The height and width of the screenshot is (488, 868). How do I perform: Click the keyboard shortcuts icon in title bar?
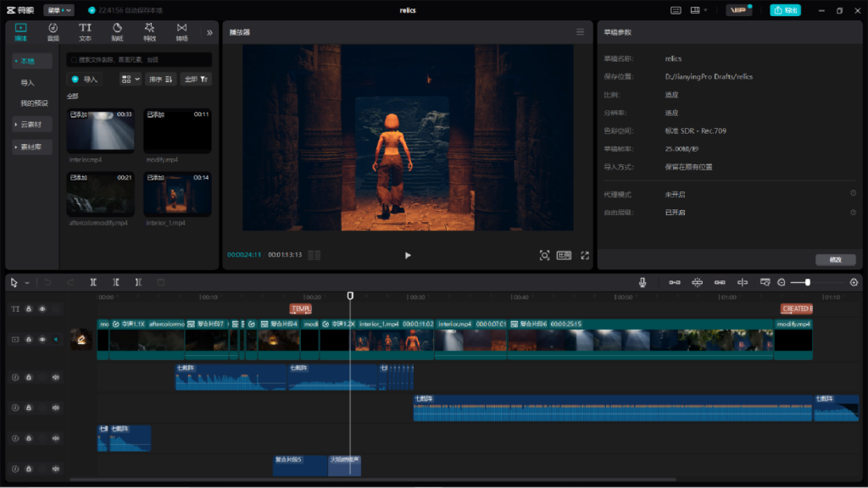coord(676,10)
